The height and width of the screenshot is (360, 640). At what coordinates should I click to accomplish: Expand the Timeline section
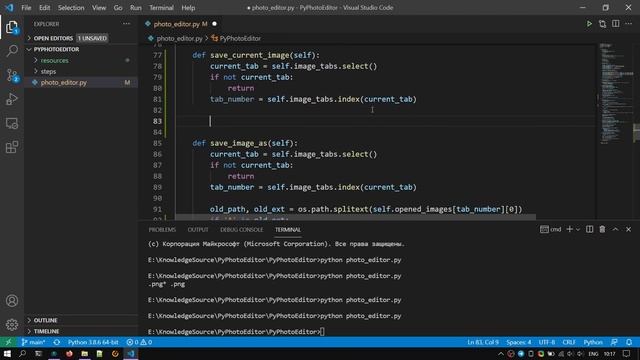(x=46, y=331)
